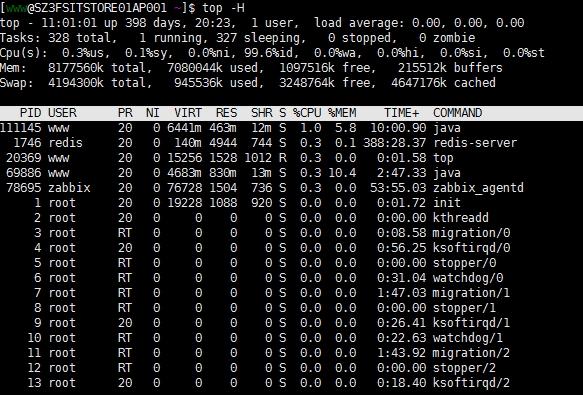Click the '327 sleeping' value
Screen dimensions: 583x395
[x=258, y=38]
